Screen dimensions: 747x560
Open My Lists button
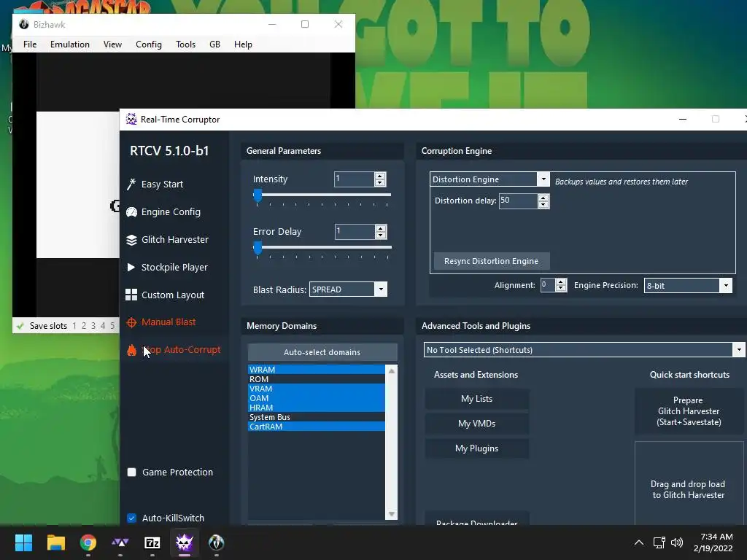pos(476,399)
